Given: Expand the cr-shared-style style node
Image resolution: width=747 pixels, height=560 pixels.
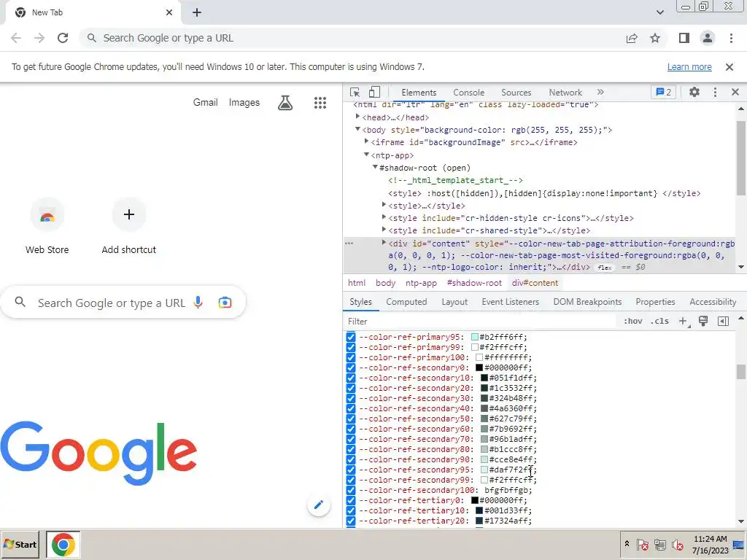Looking at the screenshot, I should (384, 230).
